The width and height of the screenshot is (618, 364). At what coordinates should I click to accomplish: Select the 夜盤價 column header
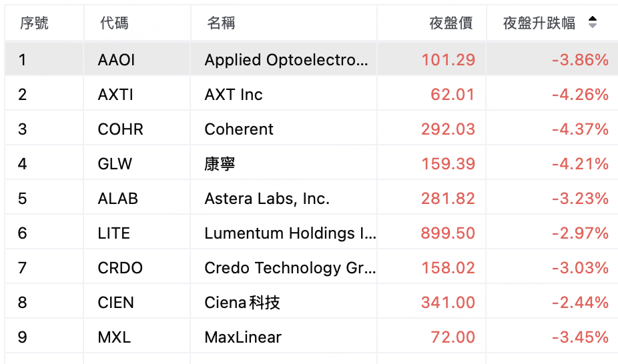click(451, 23)
